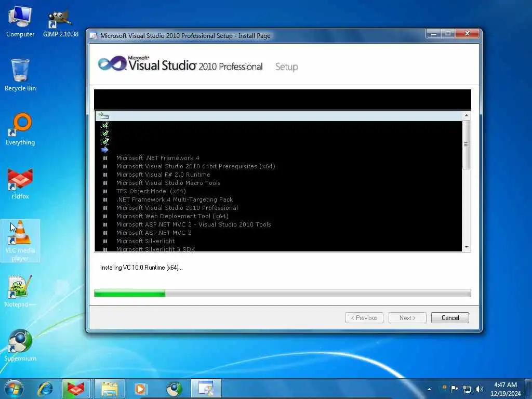This screenshot has height=399, width=532.
Task: Click the setup window title bar icon
Action: 93,35
